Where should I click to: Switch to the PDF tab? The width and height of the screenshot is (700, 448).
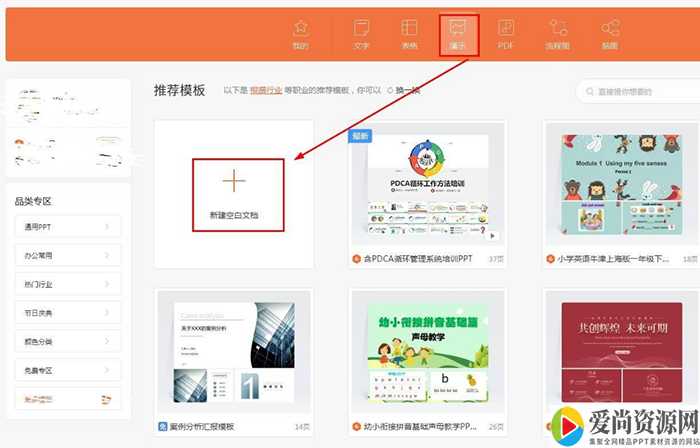[506, 34]
